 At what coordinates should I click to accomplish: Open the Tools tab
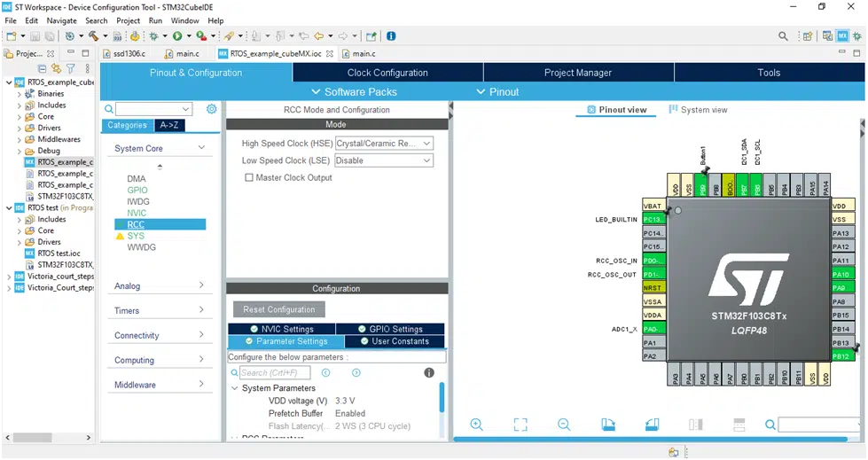tap(769, 73)
